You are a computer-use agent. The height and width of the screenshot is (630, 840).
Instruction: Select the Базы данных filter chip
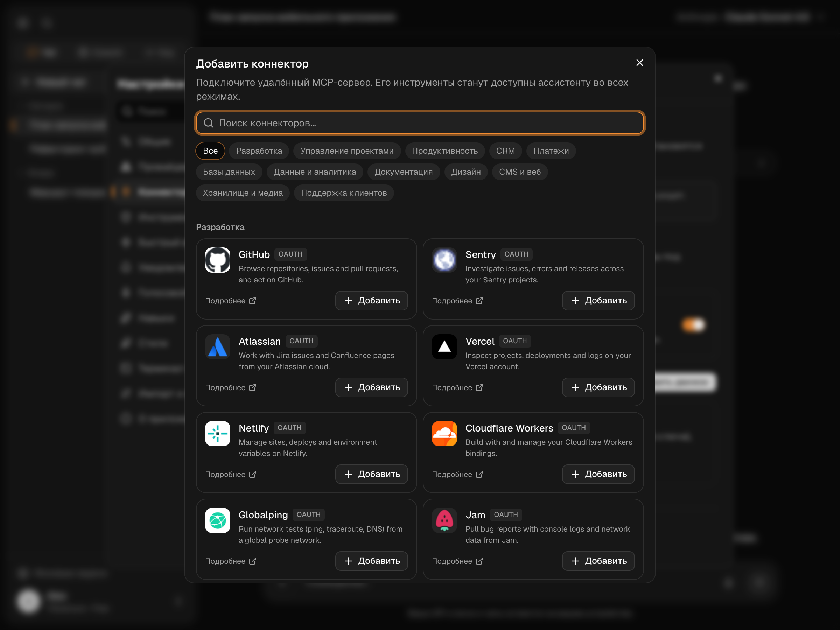tap(229, 171)
